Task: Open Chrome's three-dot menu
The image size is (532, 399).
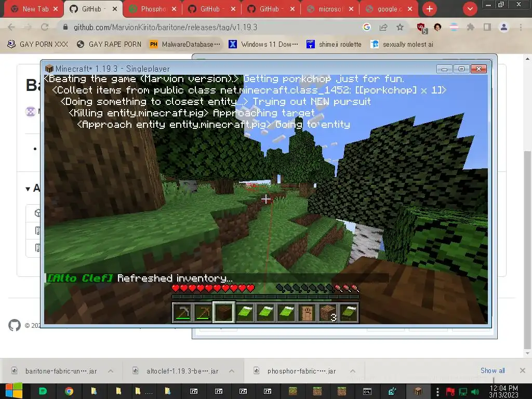Action: (521, 27)
